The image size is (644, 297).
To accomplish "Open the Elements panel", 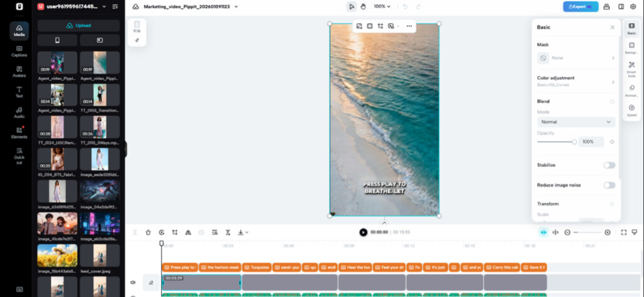I will (19, 132).
